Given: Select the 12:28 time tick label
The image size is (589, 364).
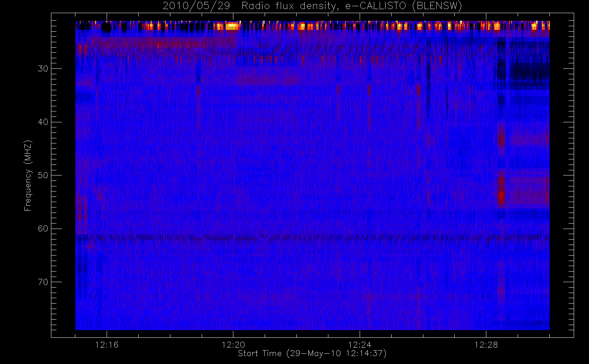Looking at the screenshot, I should pos(486,345).
